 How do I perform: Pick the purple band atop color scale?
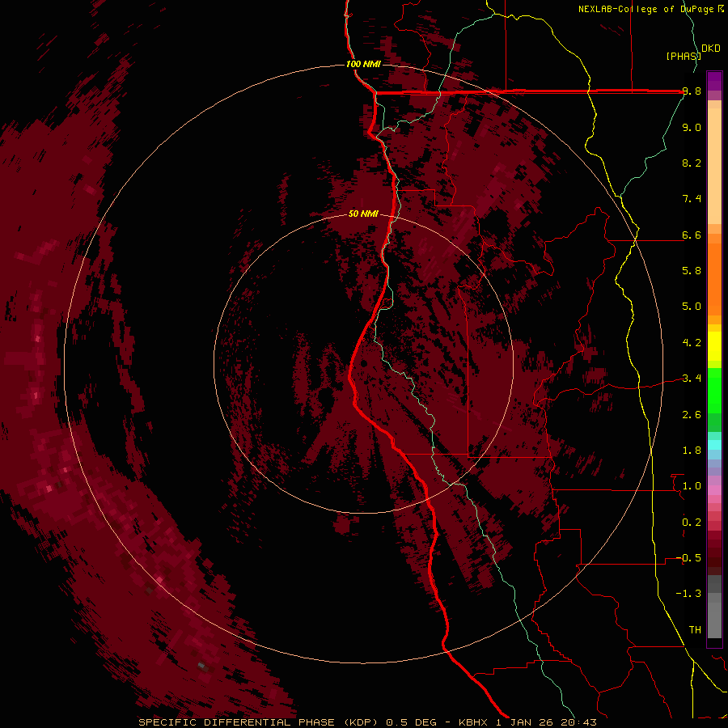[714, 81]
